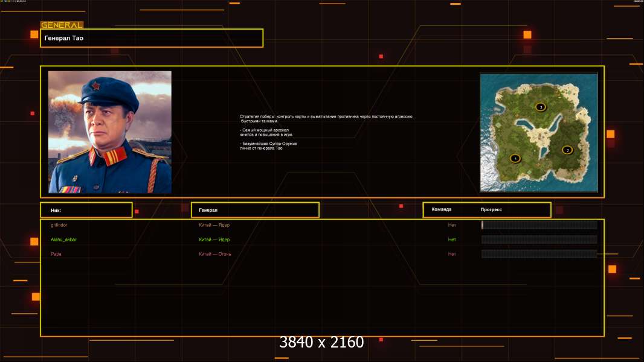Select player name Alahu_akbar
The width and height of the screenshot is (644, 362).
coord(63,240)
